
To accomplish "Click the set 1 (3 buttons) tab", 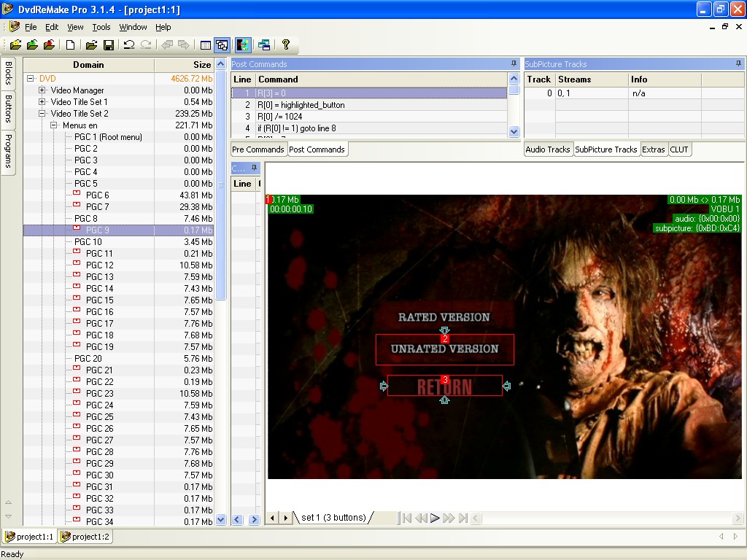I will [333, 518].
